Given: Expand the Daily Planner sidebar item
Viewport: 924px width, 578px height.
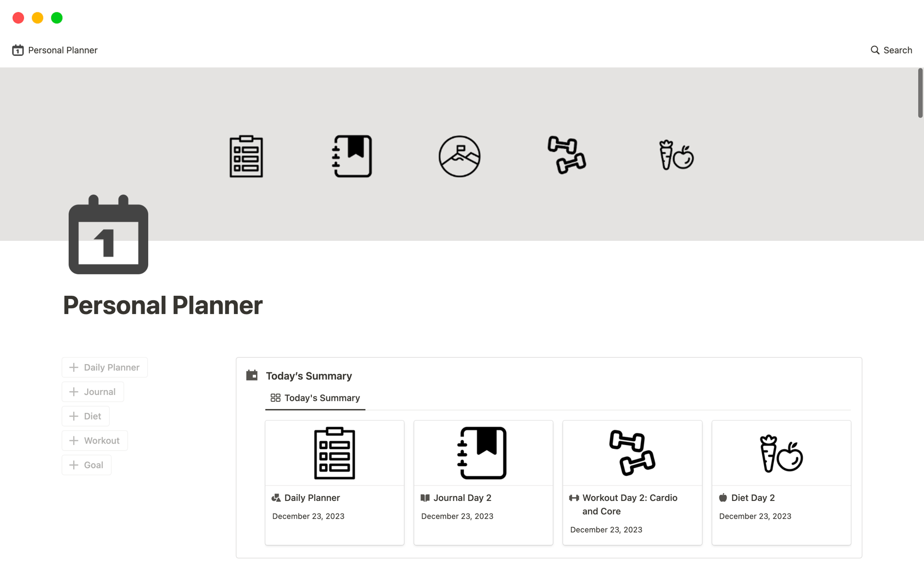Looking at the screenshot, I should click(73, 367).
